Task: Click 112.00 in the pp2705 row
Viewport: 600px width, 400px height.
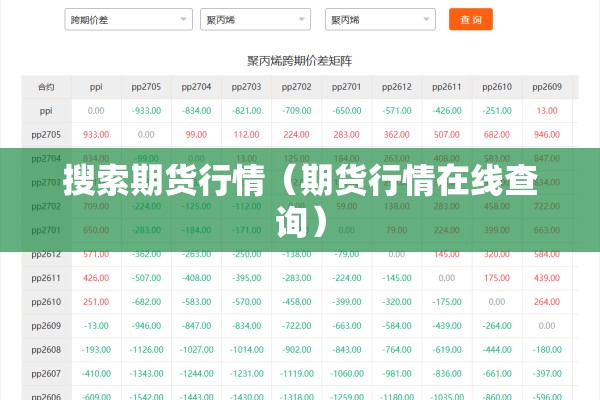Action: [x=246, y=135]
